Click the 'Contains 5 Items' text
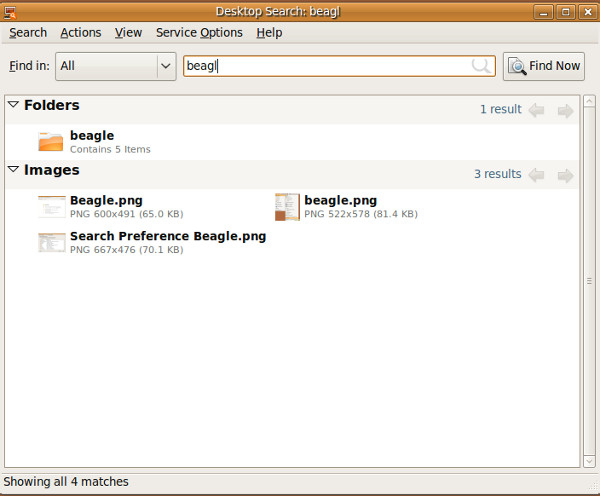Screen dimensions: 600x496 (x=110, y=149)
